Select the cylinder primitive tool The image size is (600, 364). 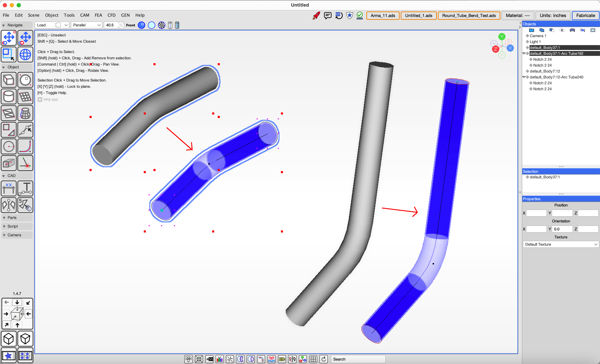click(9, 97)
